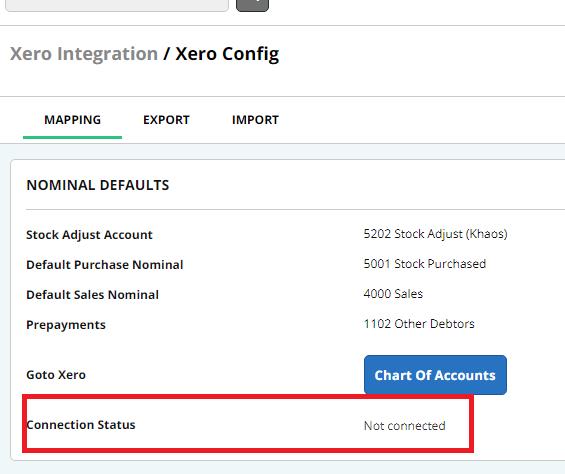Click the NOMINAL DEFAULTS section heading
Screen dimensions: 565x474
point(98,185)
